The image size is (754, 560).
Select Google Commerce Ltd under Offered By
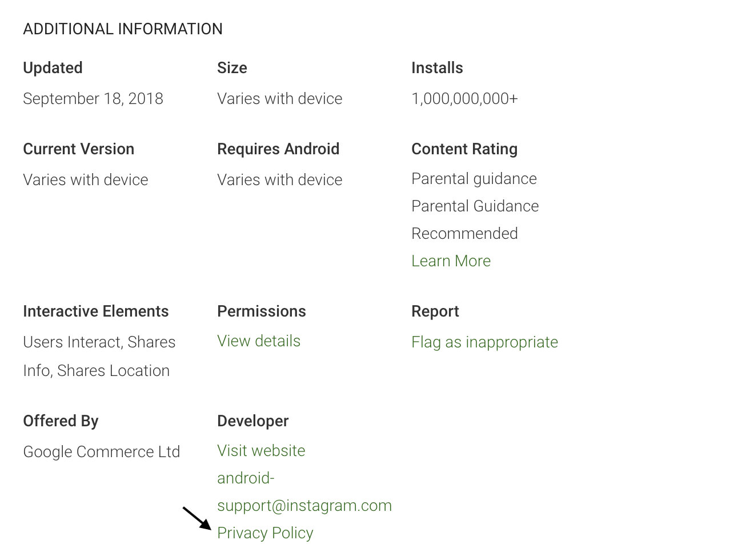tap(102, 451)
